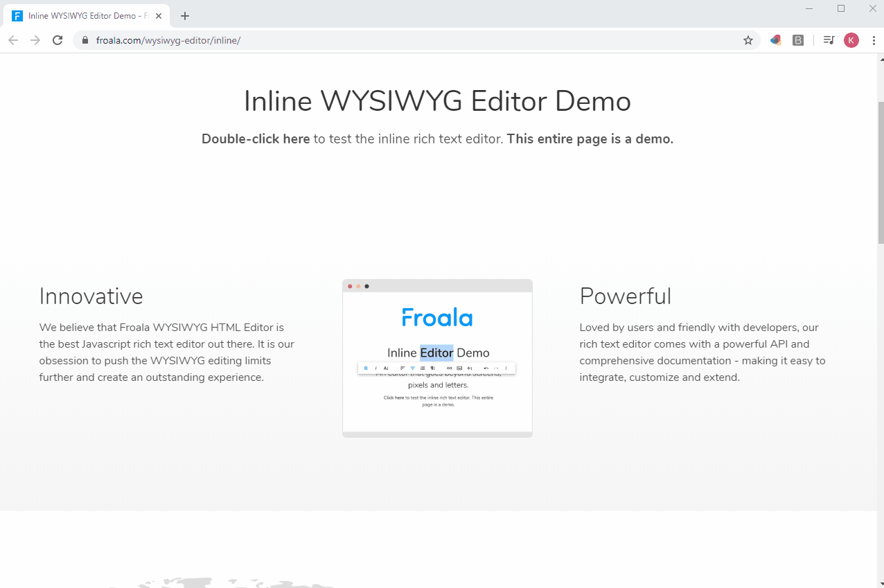Insert an image via the image toolbar icon
The height and width of the screenshot is (588, 884).
[460, 368]
